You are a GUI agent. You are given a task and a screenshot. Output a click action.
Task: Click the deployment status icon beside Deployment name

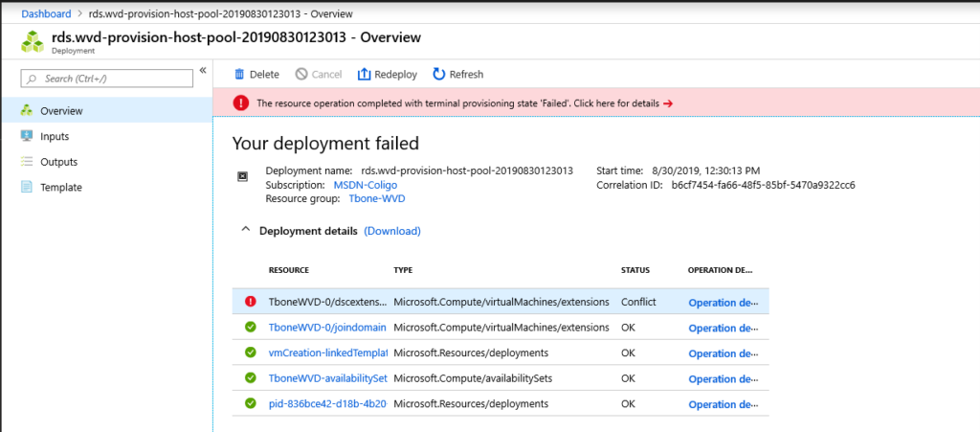[x=242, y=177]
